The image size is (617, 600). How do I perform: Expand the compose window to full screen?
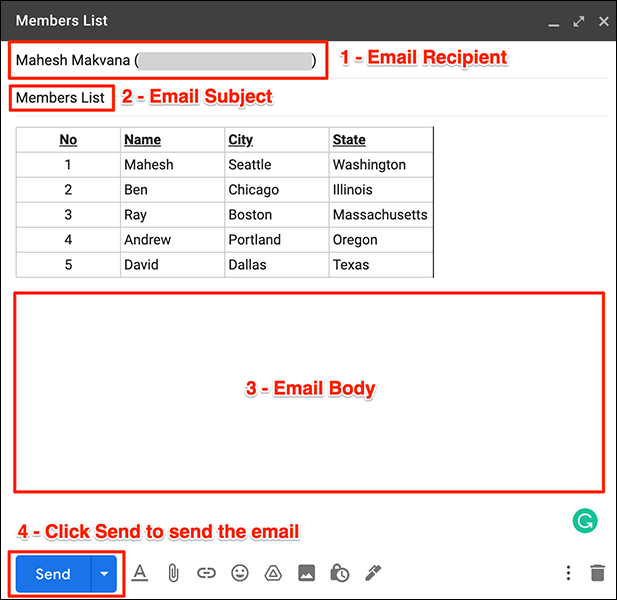point(577,21)
